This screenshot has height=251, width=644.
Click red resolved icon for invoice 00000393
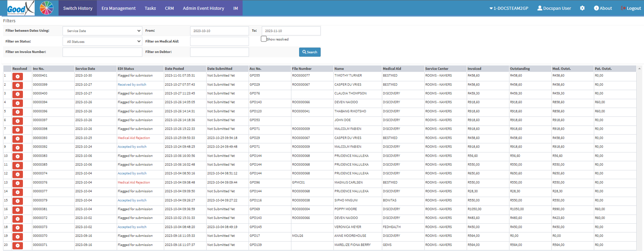tap(17, 139)
